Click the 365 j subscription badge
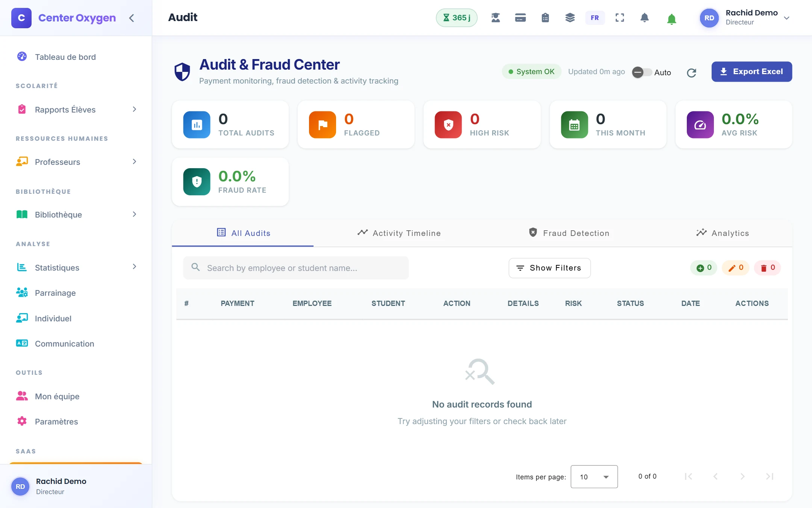The height and width of the screenshot is (508, 812). (456, 18)
